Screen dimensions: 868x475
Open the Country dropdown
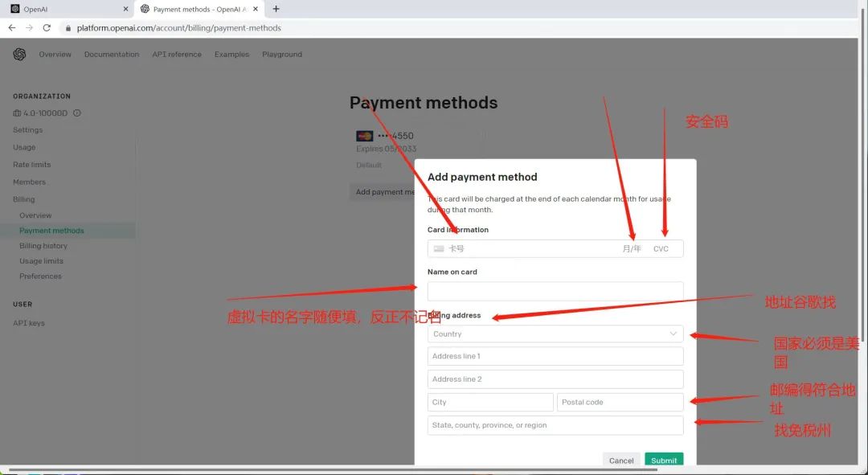click(555, 334)
